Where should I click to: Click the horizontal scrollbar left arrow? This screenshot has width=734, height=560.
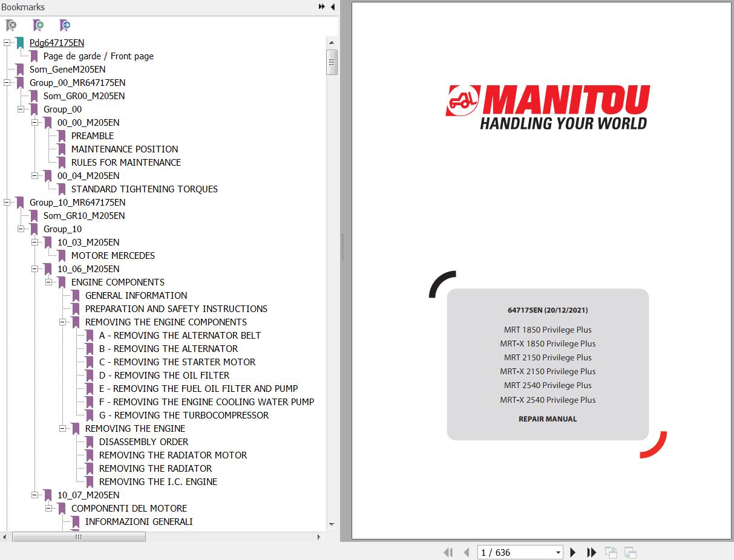pyautogui.click(x=5, y=536)
